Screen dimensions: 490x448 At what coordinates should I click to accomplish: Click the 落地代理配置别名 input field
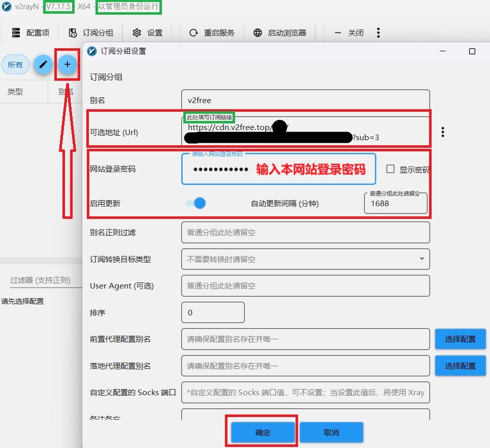[x=305, y=366]
